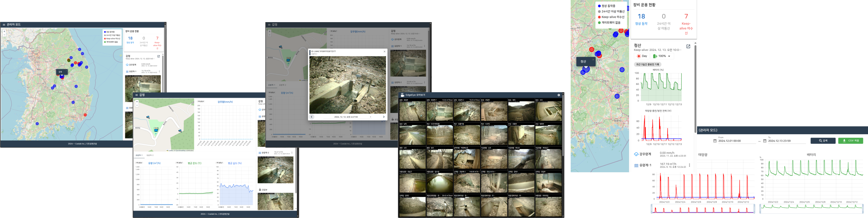Zoom in on 갑정 charts window site map
868x218 pixels.
pos(137,101)
